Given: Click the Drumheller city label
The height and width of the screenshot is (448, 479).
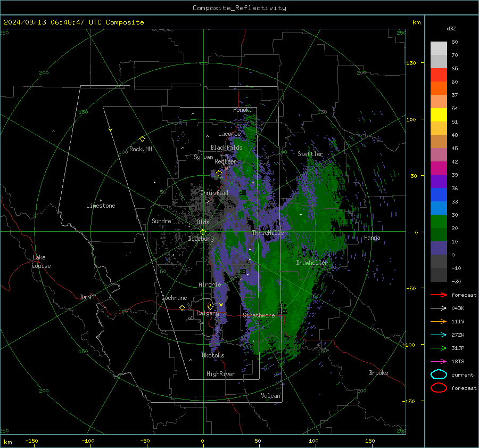Looking at the screenshot, I should (312, 263).
